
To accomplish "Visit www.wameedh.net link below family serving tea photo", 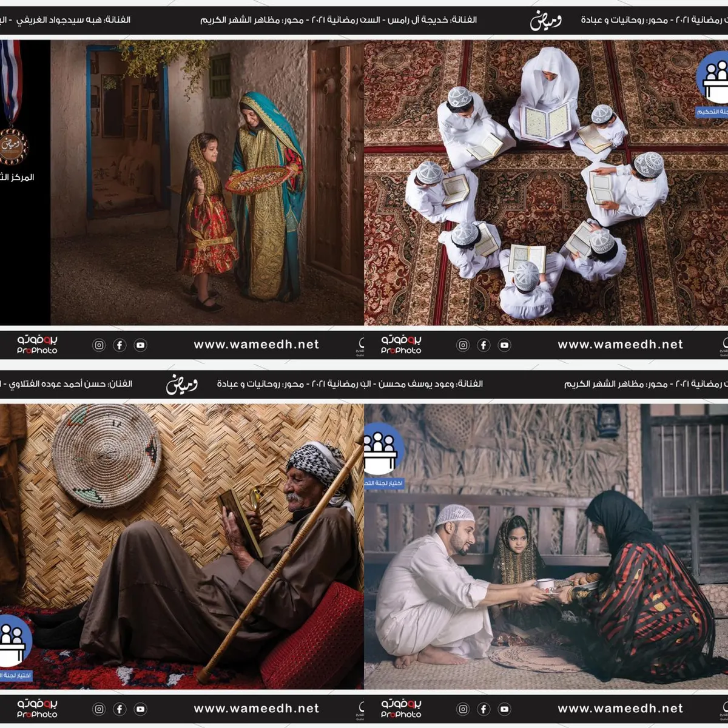I will point(621,709).
